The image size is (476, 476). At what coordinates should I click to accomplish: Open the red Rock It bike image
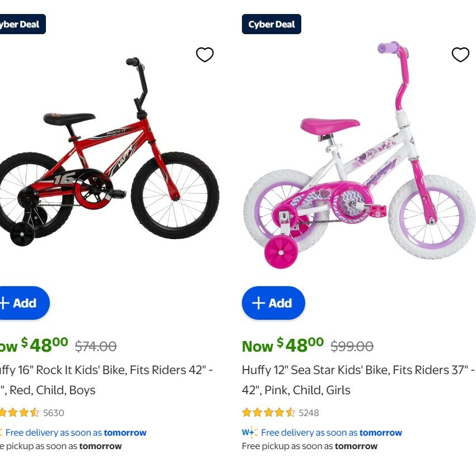click(x=106, y=162)
